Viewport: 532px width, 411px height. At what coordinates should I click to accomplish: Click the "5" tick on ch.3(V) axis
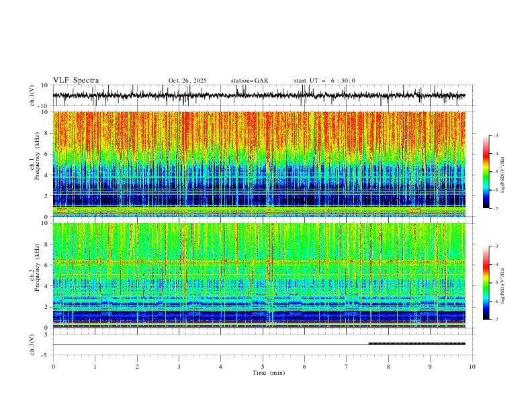47,334
